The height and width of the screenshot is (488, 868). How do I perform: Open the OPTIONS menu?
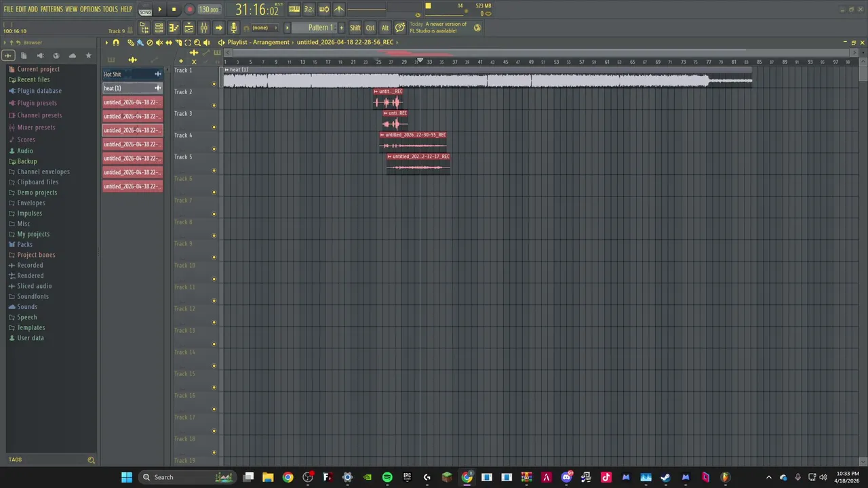coord(90,9)
